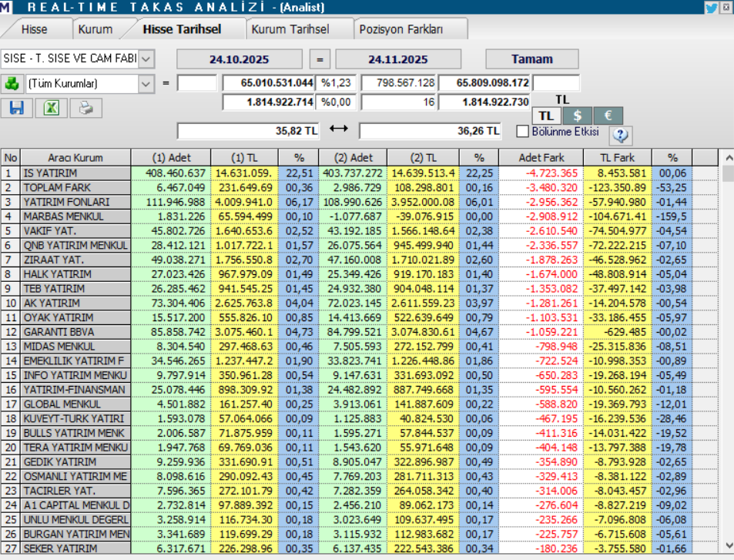Viewport: 734px width, 560px height.
Task: Switch currency to dollars with $ icon
Action: point(577,114)
